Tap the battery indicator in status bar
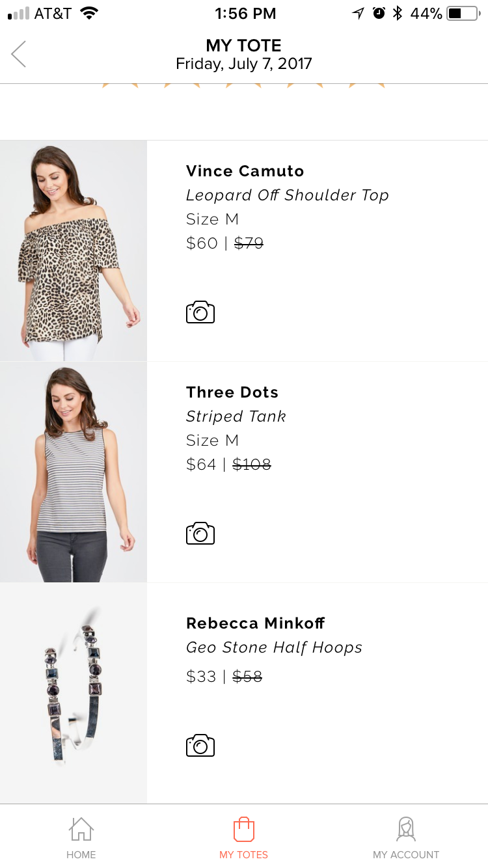Screen dimensions: 488x868 click(x=463, y=13)
